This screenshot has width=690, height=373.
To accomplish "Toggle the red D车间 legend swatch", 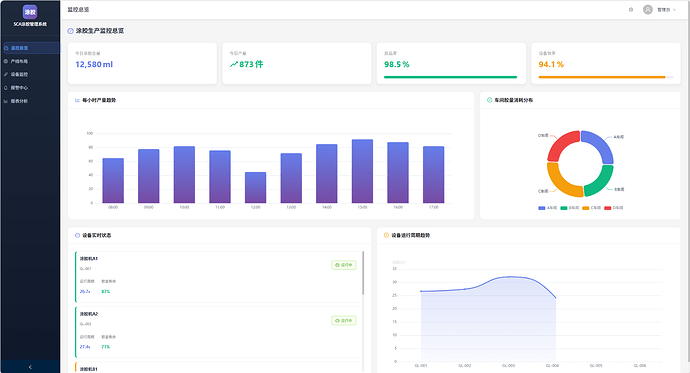I will coord(608,208).
